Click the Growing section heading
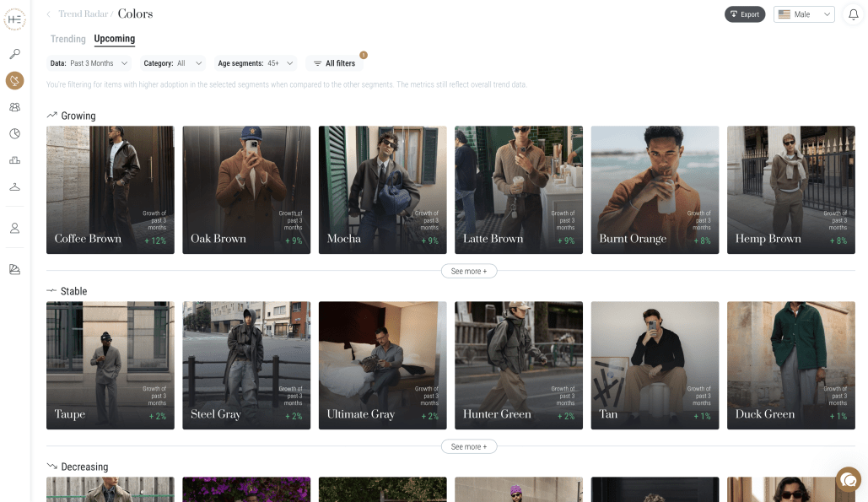The image size is (868, 502). coord(78,116)
